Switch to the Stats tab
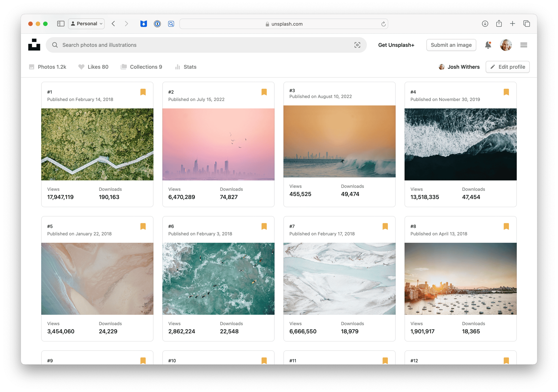 point(186,67)
